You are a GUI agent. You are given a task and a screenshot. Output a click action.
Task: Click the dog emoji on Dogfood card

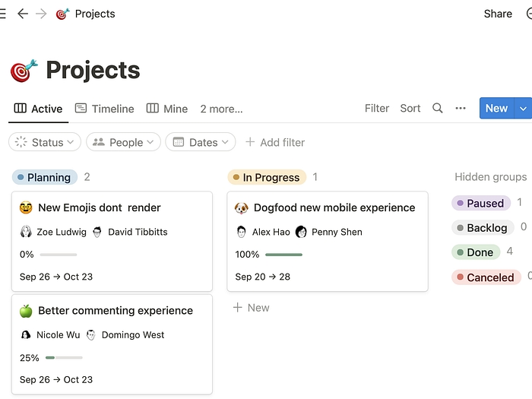242,207
